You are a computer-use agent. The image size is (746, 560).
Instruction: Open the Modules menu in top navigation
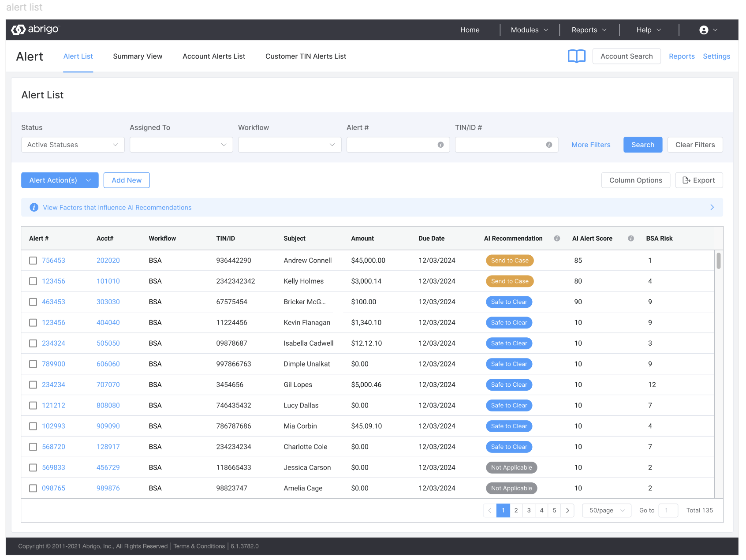[x=529, y=30]
